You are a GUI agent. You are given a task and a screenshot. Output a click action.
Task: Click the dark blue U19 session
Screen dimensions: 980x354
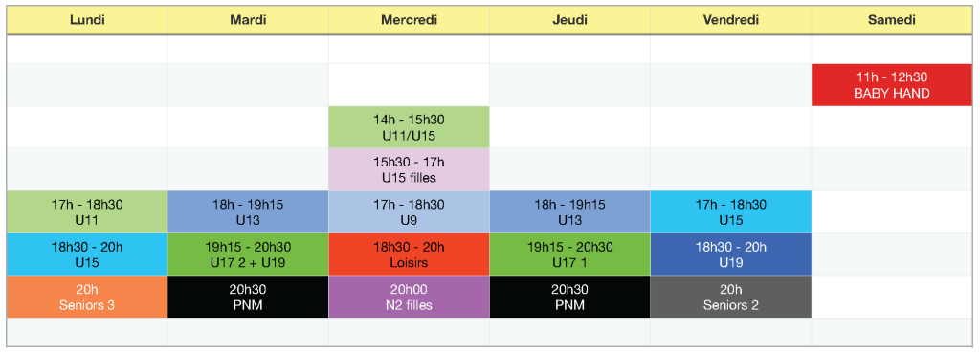coord(730,254)
